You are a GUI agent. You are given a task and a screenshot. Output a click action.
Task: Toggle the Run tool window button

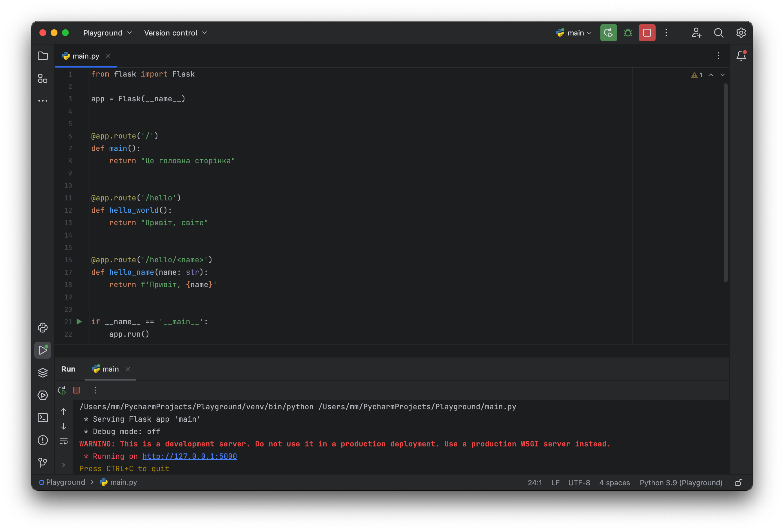click(x=43, y=350)
